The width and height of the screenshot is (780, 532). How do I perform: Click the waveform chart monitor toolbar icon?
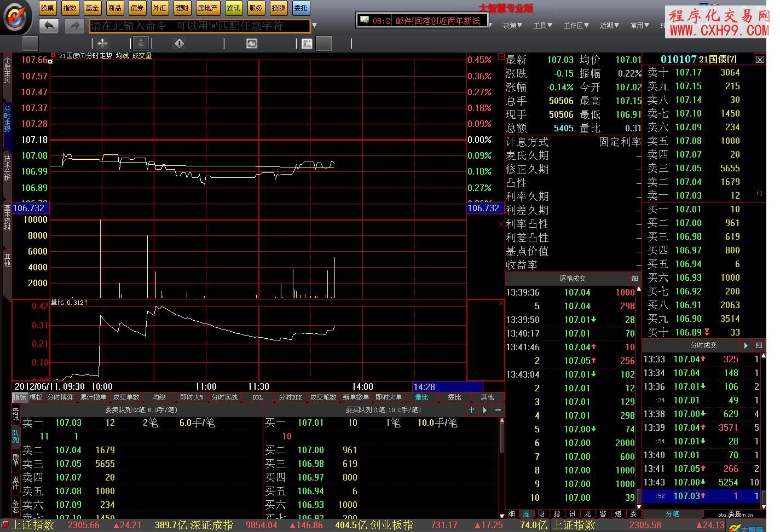click(x=252, y=43)
